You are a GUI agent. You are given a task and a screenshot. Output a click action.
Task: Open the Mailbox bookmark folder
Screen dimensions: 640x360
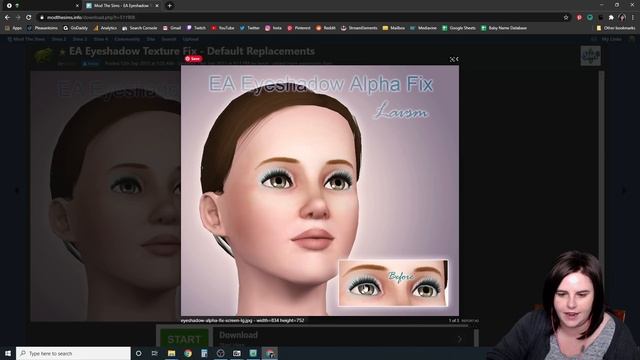[x=394, y=28]
